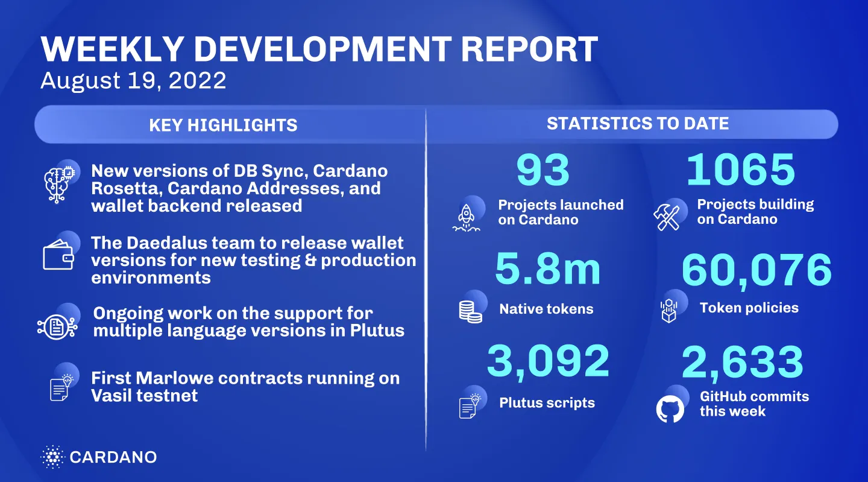
Task: Click the CARDANO wordmark
Action: pos(113,457)
